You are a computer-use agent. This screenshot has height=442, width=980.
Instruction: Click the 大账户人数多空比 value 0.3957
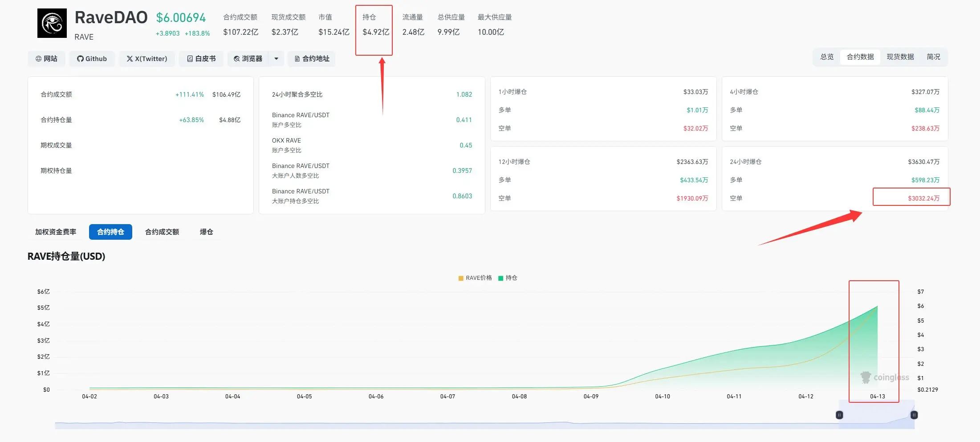[462, 171]
